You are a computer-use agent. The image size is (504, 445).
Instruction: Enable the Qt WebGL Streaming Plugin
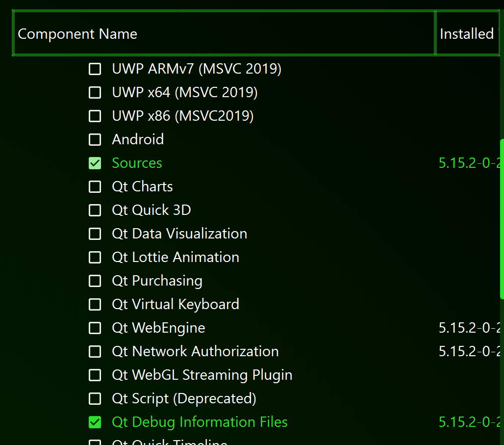click(95, 375)
